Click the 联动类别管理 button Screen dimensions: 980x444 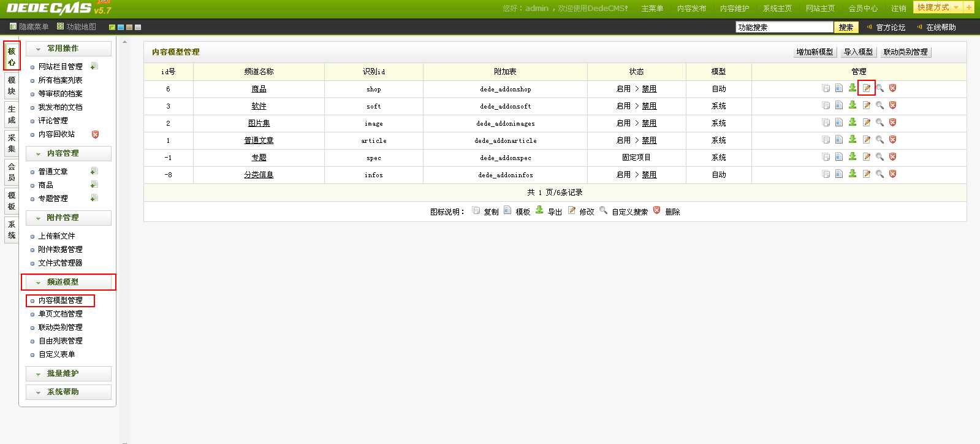click(x=905, y=52)
